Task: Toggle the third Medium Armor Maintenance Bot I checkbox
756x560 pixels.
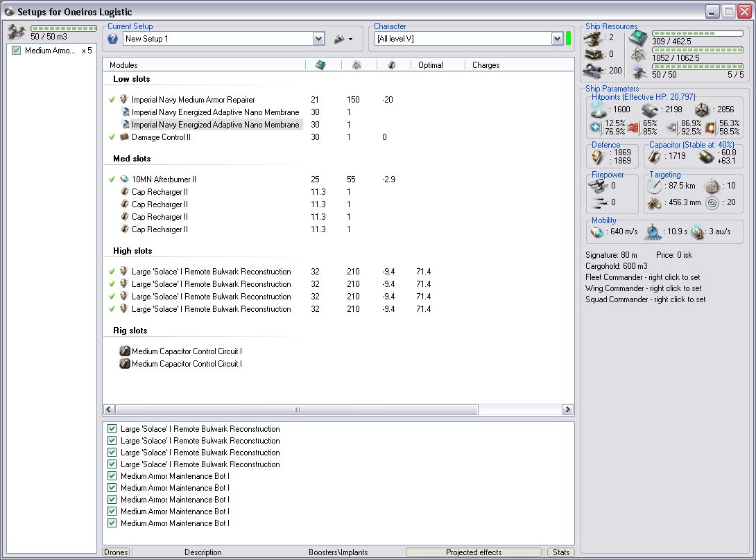Action: coord(112,499)
